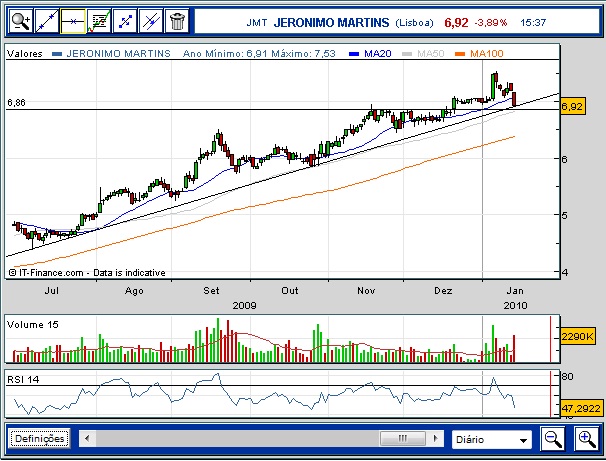
Task: Click the MA100 legend entry
Action: pyautogui.click(x=487, y=53)
